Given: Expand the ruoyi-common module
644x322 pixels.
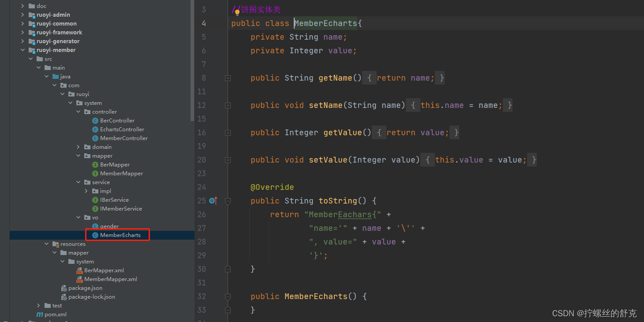Looking at the screenshot, I should coord(23,24).
